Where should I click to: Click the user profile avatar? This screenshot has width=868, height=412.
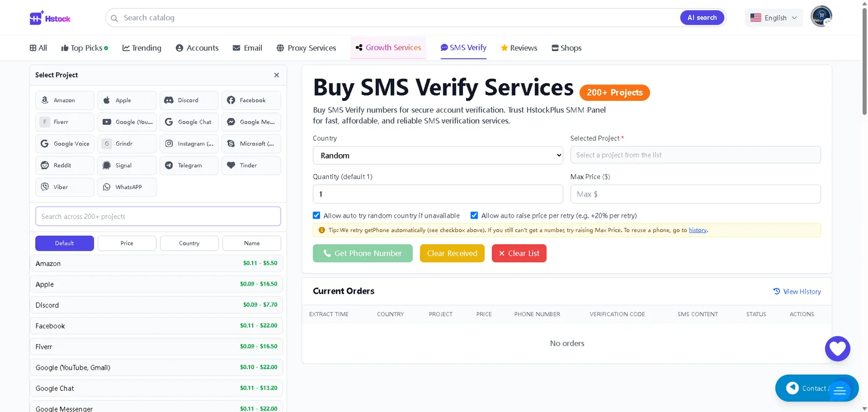click(x=821, y=16)
